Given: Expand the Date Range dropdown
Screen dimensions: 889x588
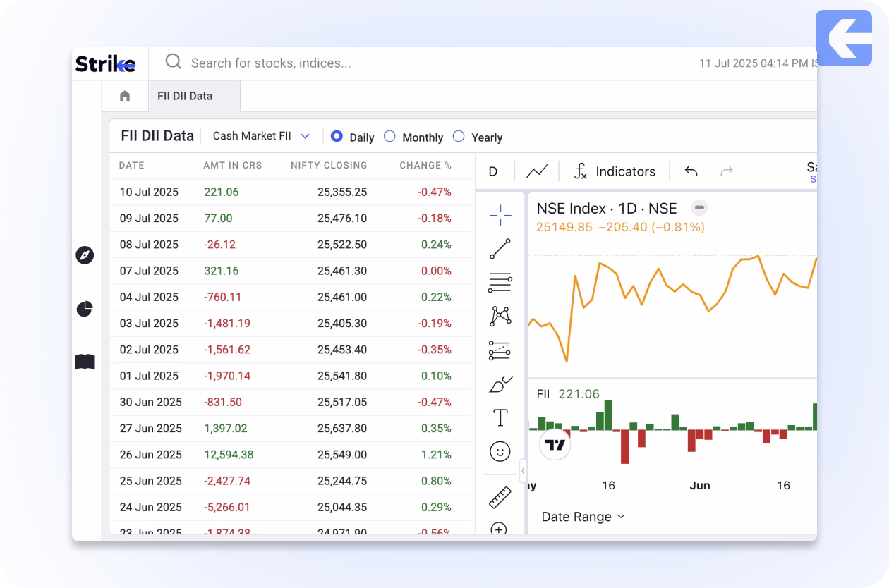Looking at the screenshot, I should click(x=583, y=517).
